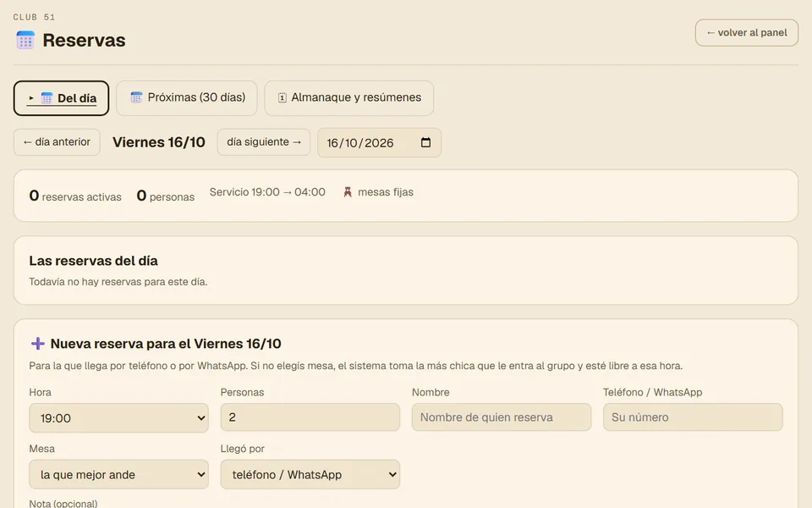Viewport: 812px width, 508px height.
Task: Click the 0 personas count
Action: point(166,196)
